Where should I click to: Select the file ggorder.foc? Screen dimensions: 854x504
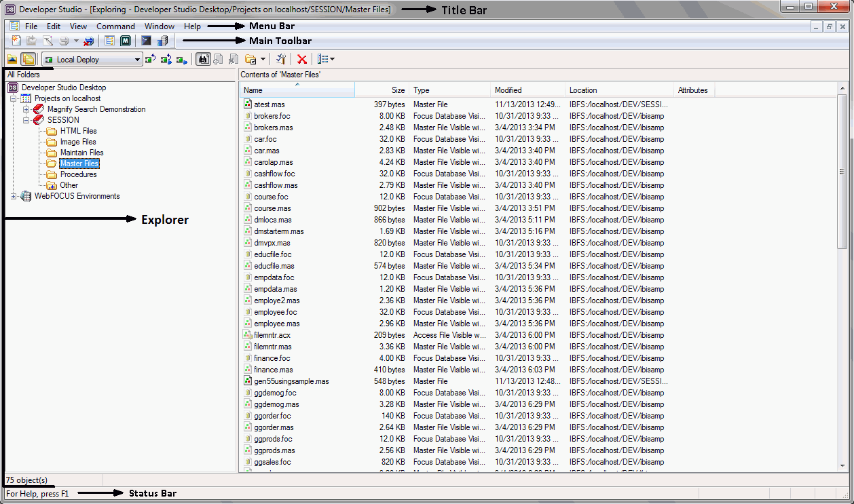point(272,416)
